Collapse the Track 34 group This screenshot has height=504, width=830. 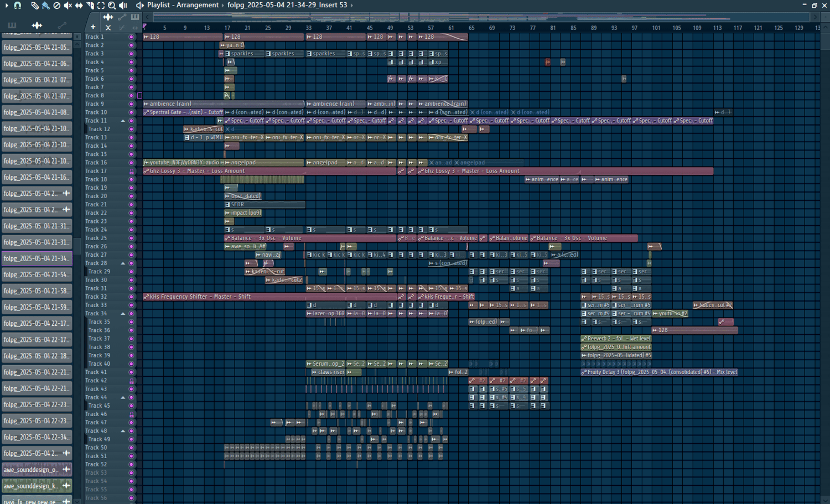point(123,314)
